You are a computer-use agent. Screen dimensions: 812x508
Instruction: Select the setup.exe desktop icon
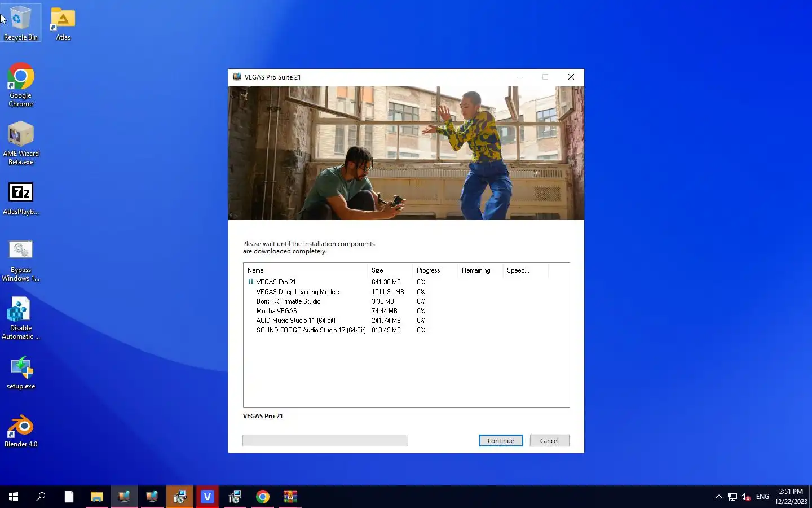(21, 373)
